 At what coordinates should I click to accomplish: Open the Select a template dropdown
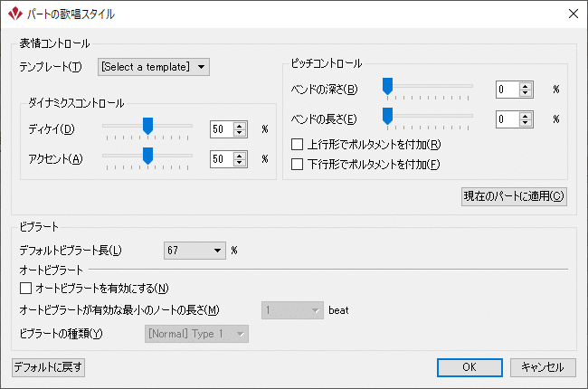click(x=154, y=67)
